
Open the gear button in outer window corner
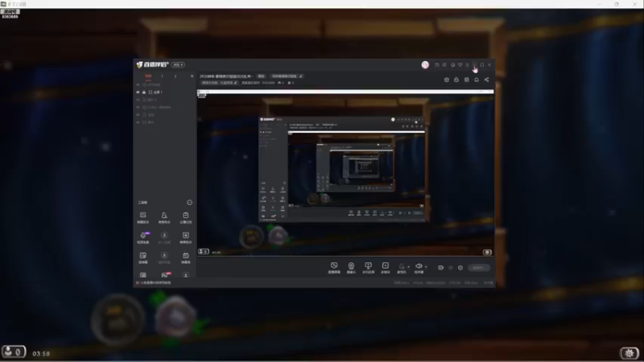(x=630, y=353)
